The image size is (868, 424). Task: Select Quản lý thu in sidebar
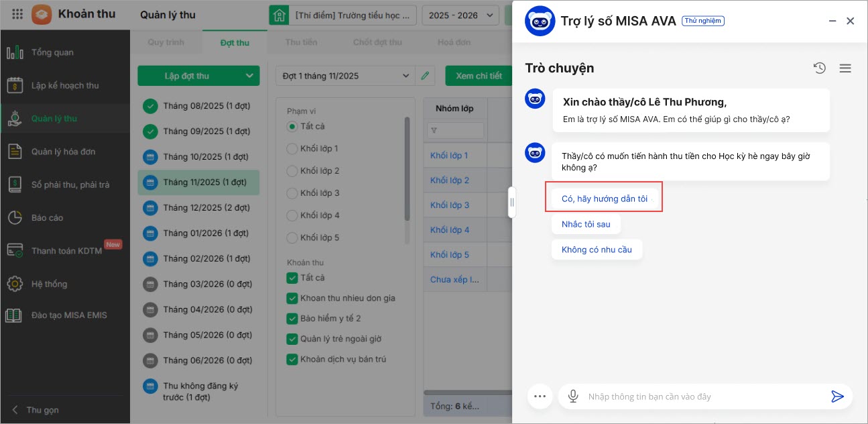click(65, 119)
